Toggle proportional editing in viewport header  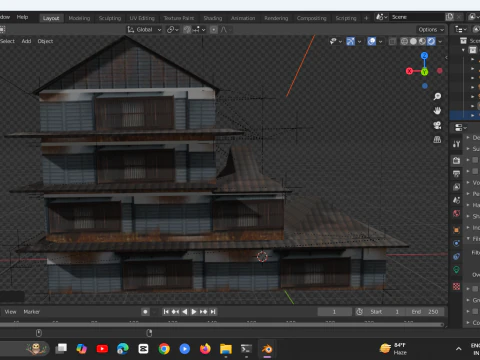(214, 30)
